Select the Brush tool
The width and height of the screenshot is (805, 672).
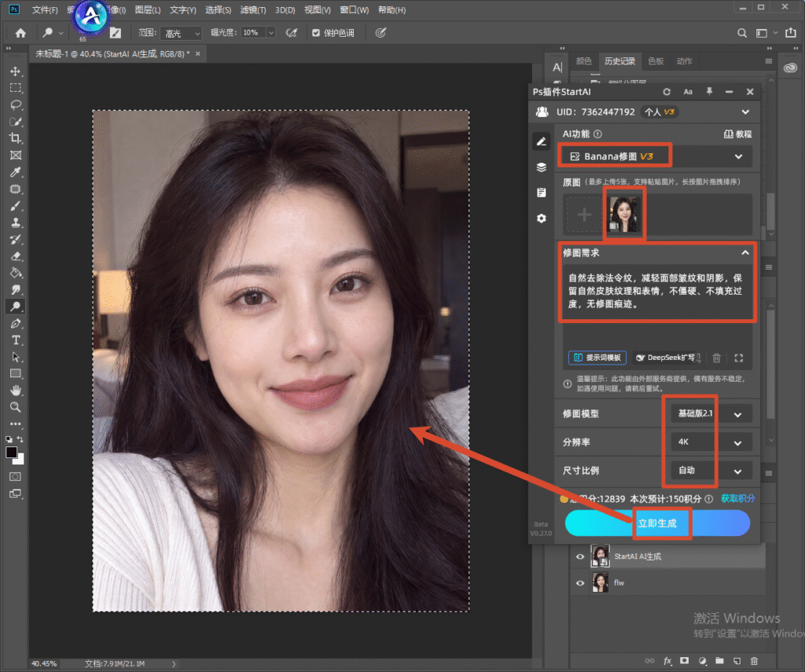pos(16,206)
